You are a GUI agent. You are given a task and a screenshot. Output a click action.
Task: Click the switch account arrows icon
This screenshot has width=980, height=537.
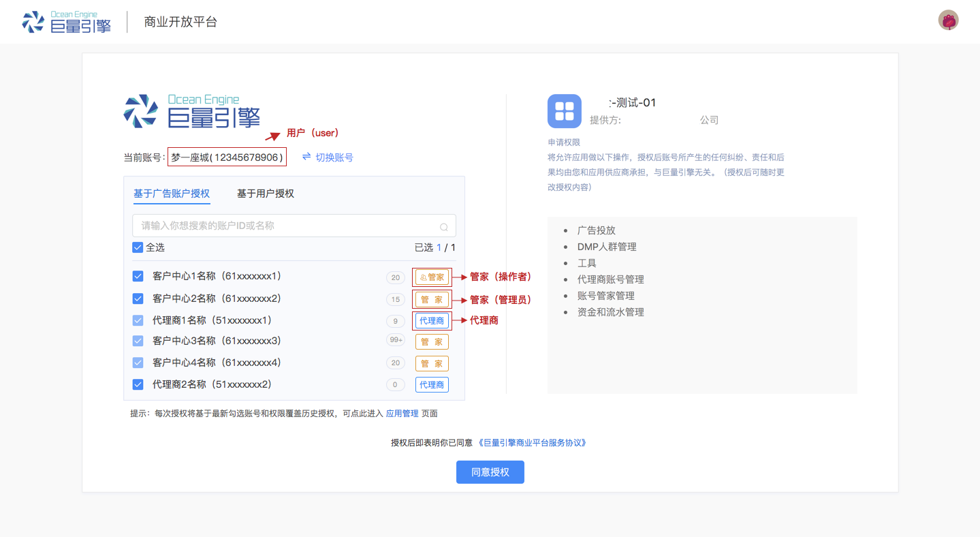click(x=306, y=157)
